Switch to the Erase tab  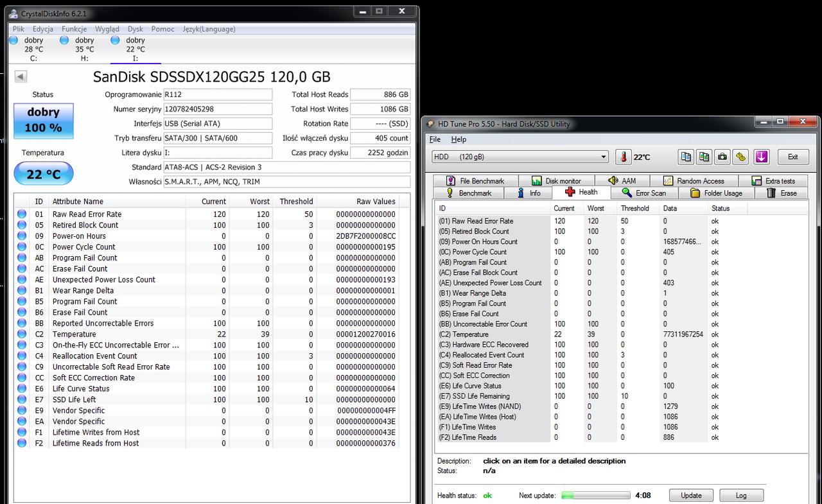[x=782, y=193]
